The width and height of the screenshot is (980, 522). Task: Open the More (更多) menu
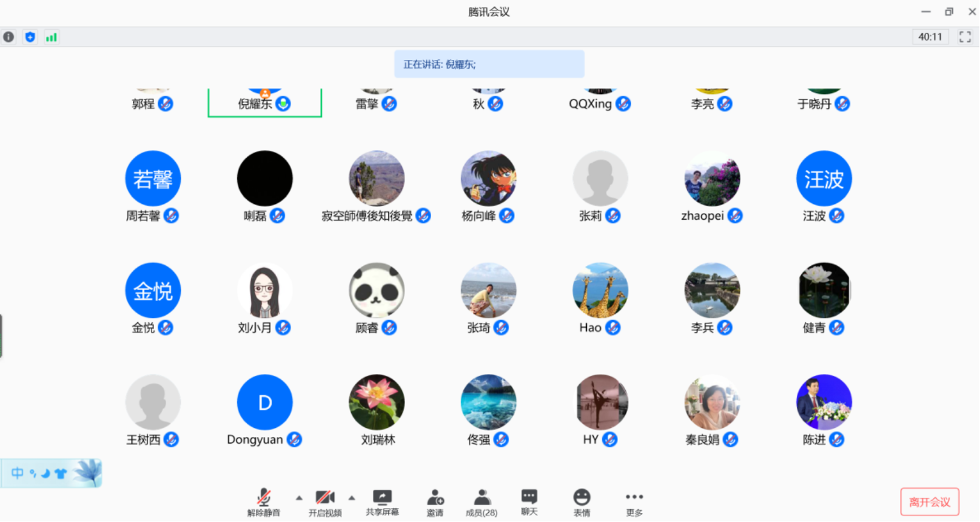[x=634, y=503]
